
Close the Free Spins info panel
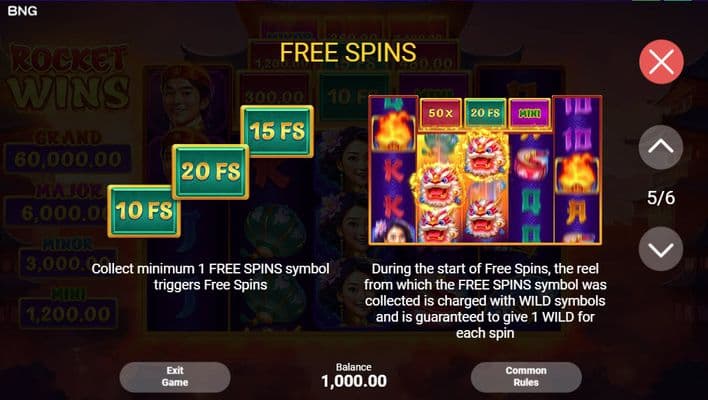pos(661,62)
